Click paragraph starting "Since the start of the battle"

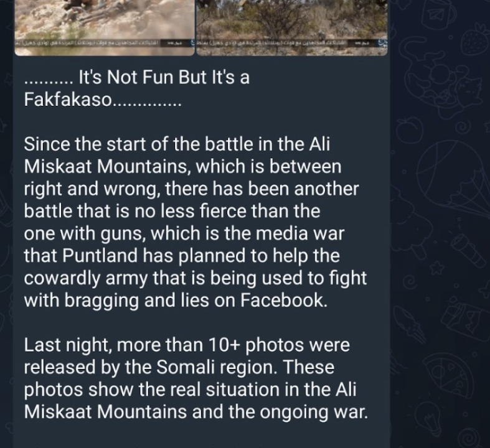click(x=196, y=222)
